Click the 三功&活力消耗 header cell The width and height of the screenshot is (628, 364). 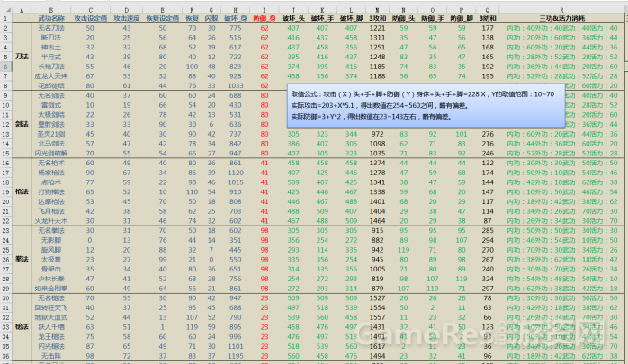pyautogui.click(x=561, y=18)
